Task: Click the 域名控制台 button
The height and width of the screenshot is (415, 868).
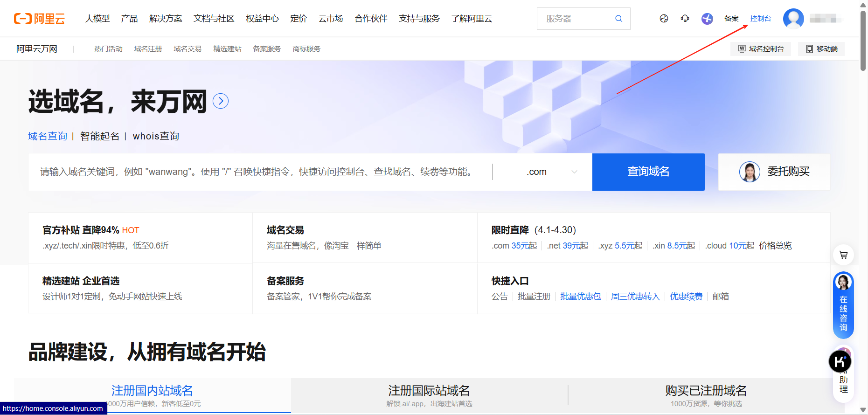Action: (761, 49)
